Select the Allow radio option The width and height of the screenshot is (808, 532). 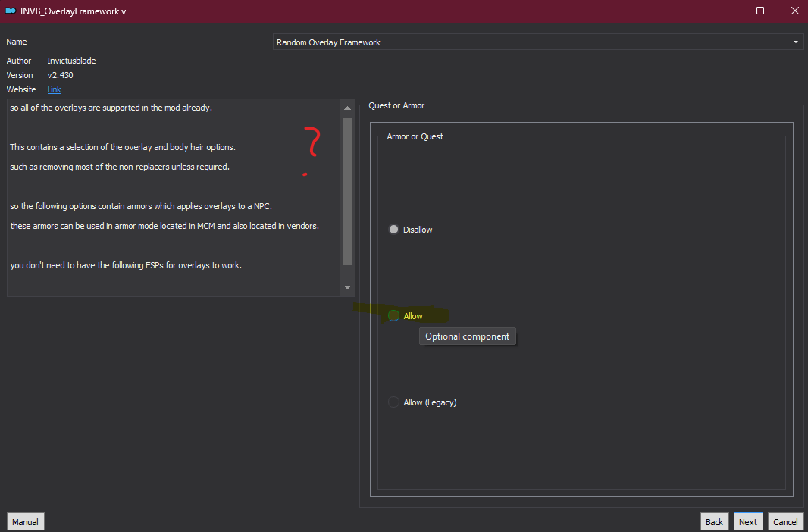point(406,316)
